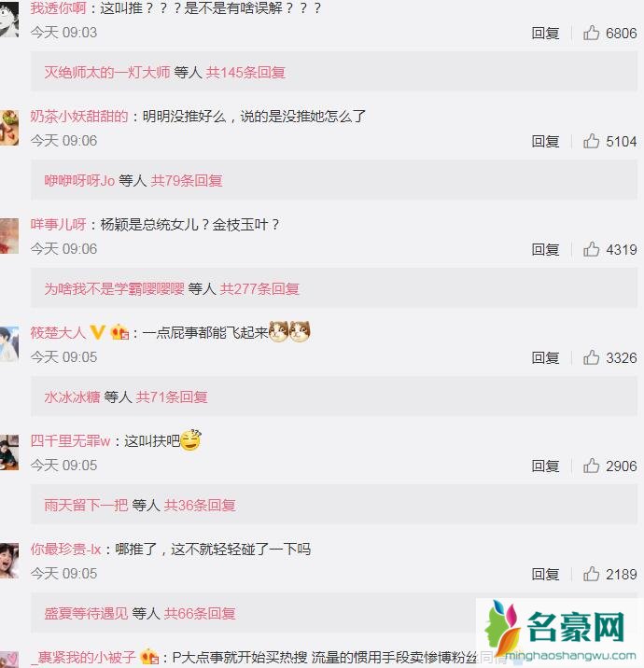The width and height of the screenshot is (644, 668).
Task: Click 四千里无罪w avatar thumbnail
Action: click(9, 452)
